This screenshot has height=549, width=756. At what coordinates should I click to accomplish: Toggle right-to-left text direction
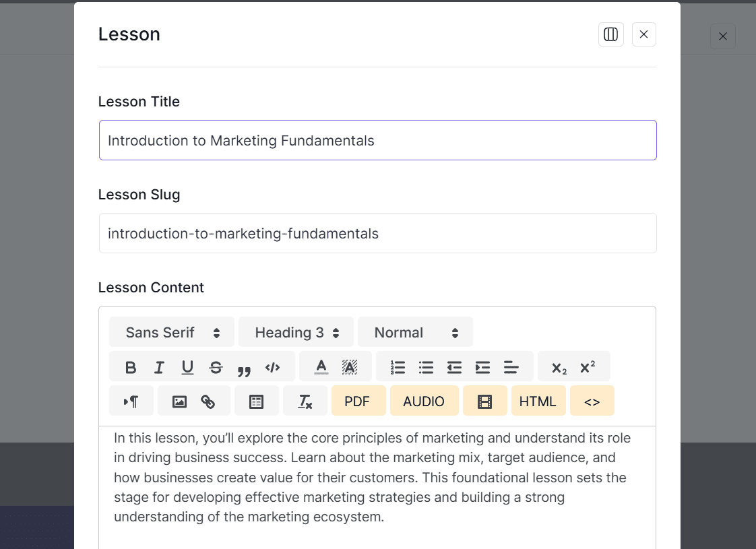(131, 400)
